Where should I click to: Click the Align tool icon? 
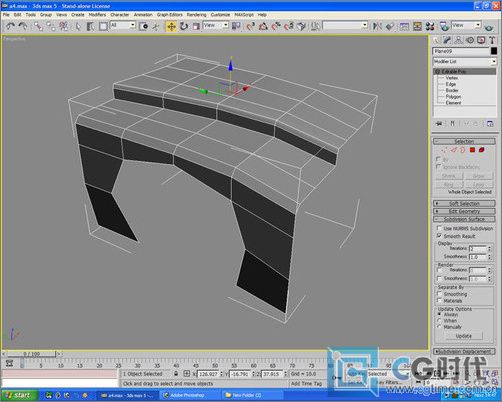(x=390, y=26)
